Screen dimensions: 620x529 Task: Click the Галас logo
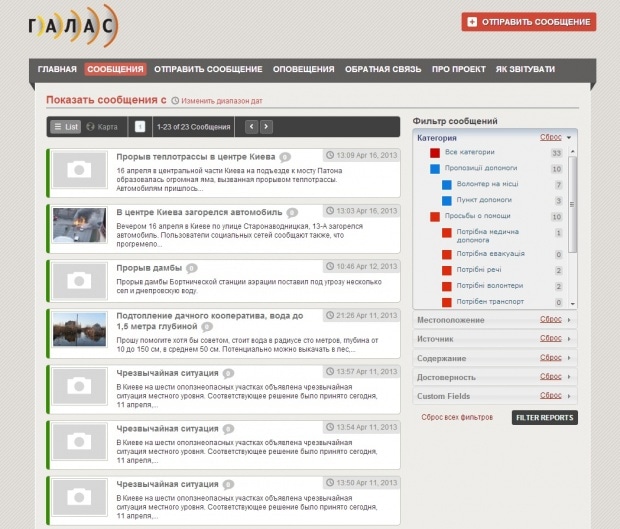pyautogui.click(x=72, y=27)
